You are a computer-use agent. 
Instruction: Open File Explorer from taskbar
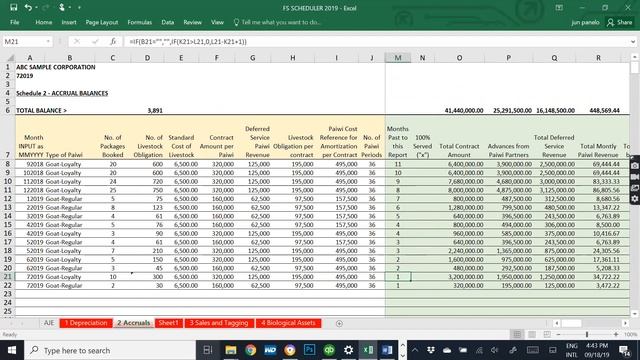[231, 350]
